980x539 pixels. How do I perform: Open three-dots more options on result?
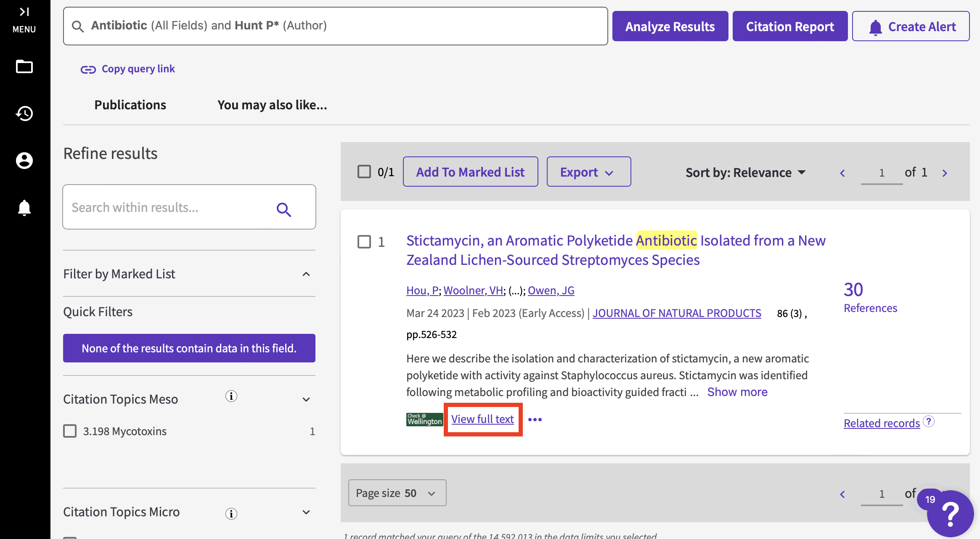point(535,420)
